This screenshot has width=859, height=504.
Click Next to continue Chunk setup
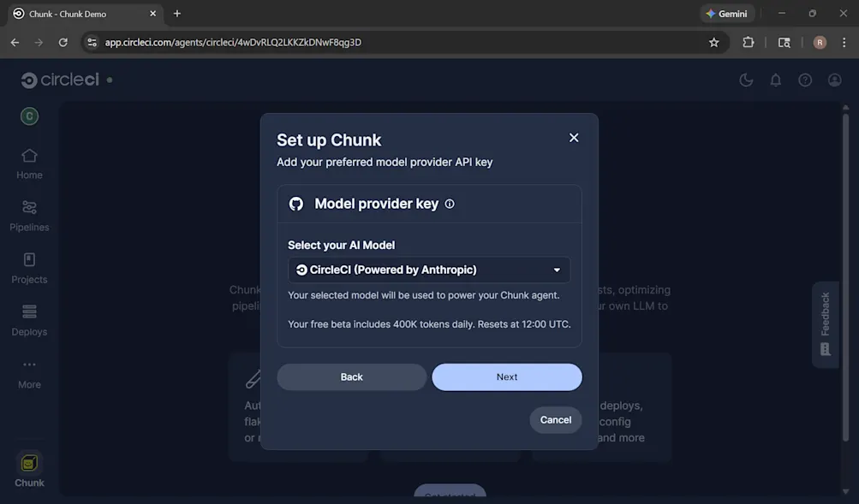click(505, 377)
